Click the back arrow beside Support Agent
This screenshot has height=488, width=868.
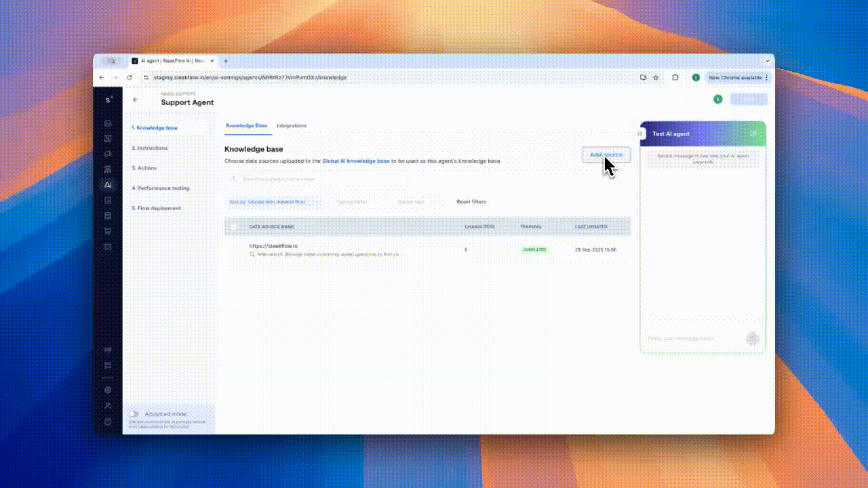(x=135, y=99)
